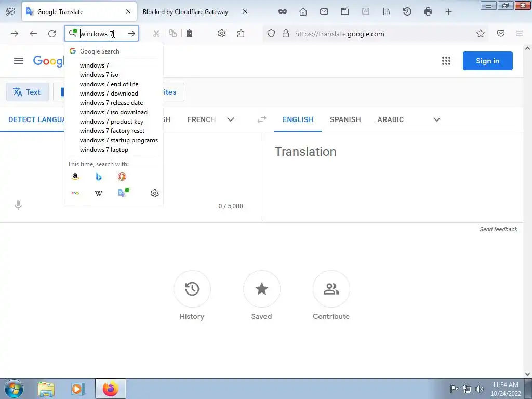Click the cut scissors toolbar icon
The height and width of the screenshot is (399, 532).
(156, 34)
